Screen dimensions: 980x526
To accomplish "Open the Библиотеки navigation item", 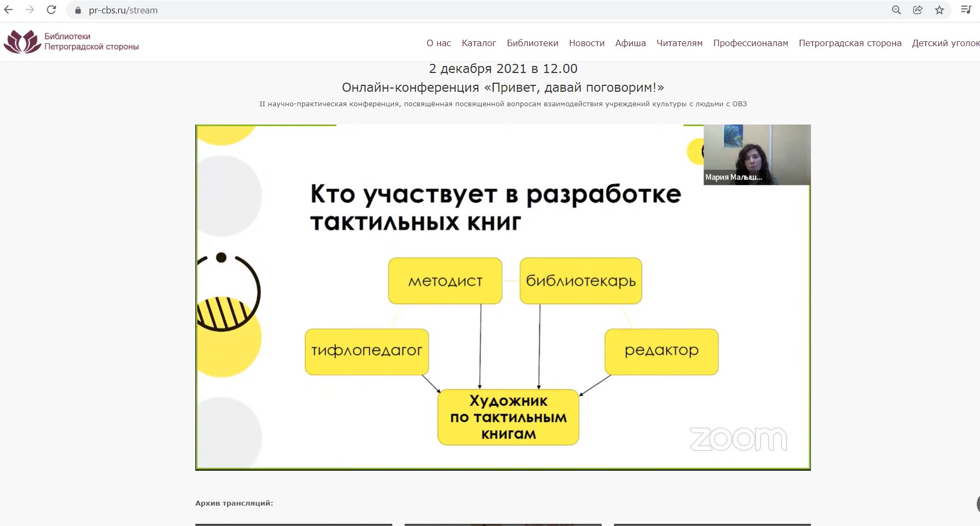I will (532, 43).
